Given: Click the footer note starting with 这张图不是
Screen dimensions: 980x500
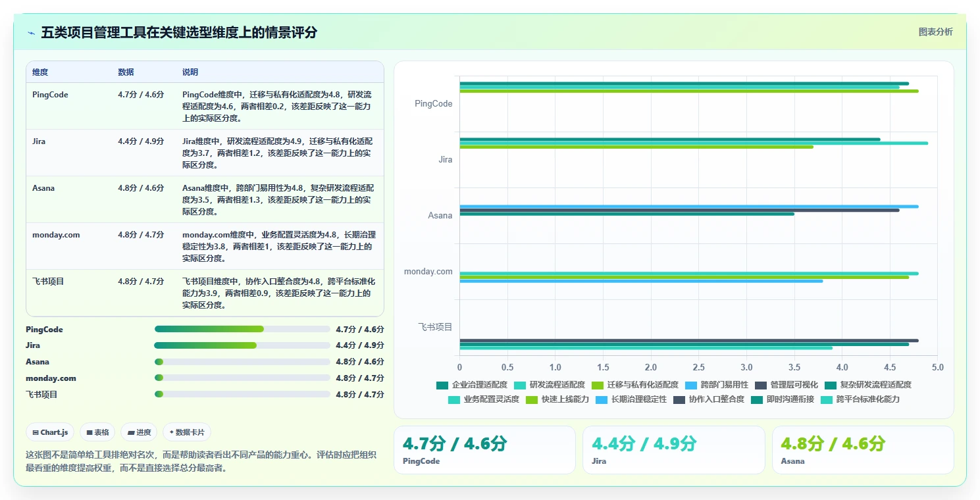Looking at the screenshot, I should (201, 461).
